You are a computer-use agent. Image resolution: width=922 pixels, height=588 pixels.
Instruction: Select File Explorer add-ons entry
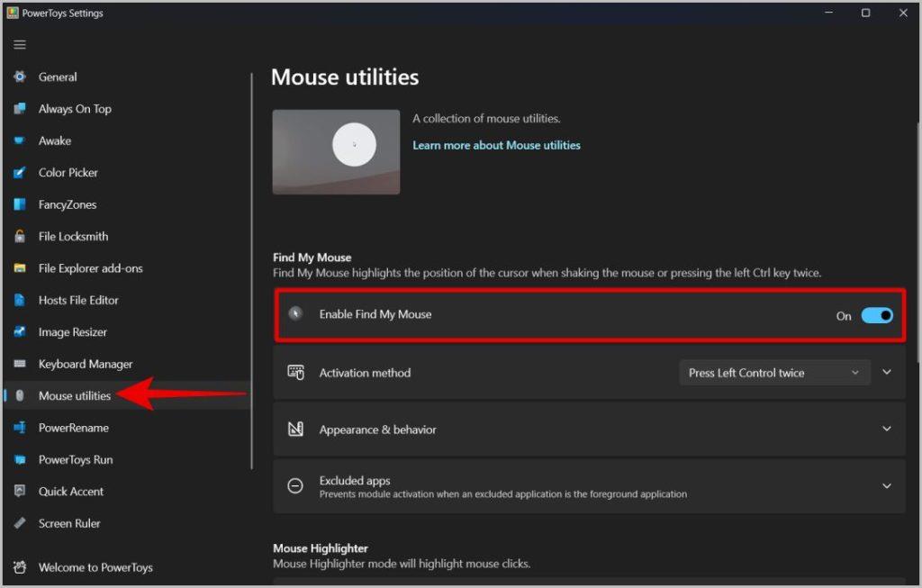[x=91, y=268]
